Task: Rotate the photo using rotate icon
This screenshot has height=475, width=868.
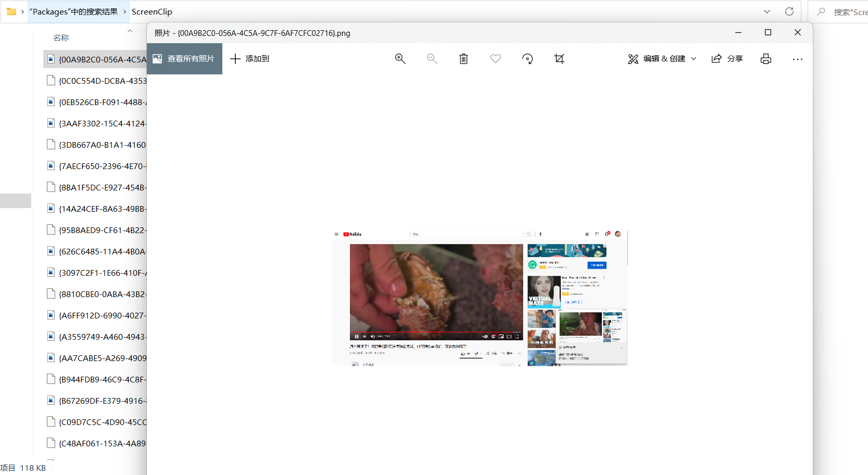Action: coord(527,59)
